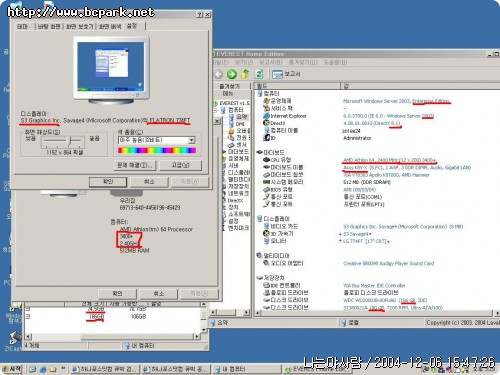The width and height of the screenshot is (500, 375).
Task: Click 확인 in System Properties dialog behind
Action: (x=117, y=294)
